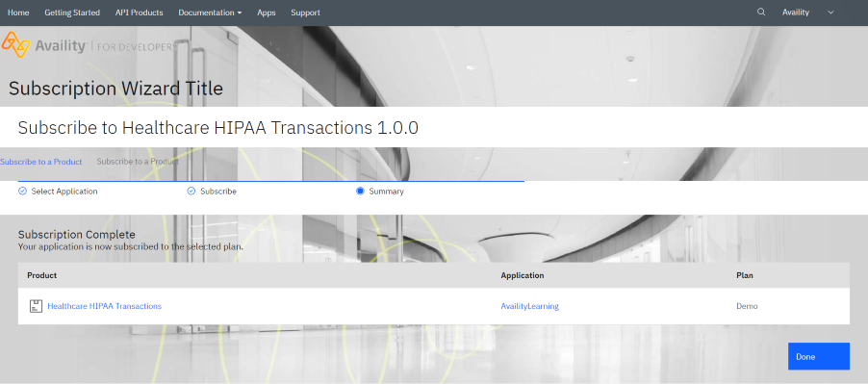Click the subscribed to selected plan message
This screenshot has width=868, height=384.
point(131,246)
